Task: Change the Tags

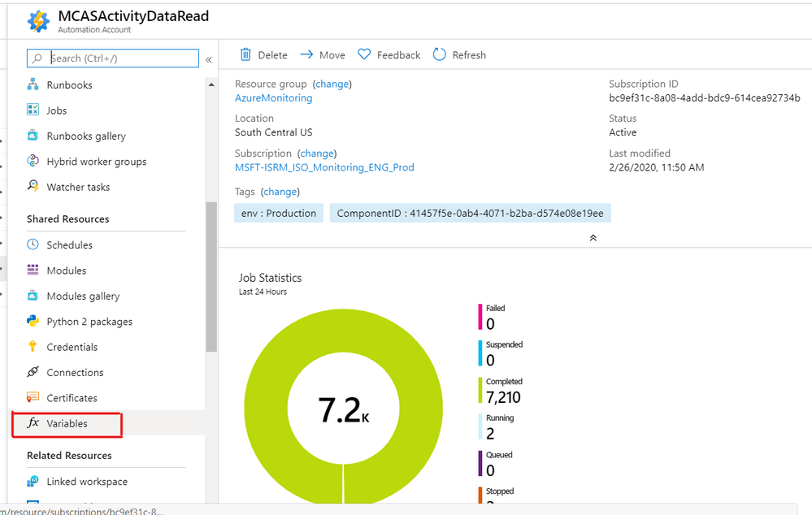Action: pyautogui.click(x=280, y=192)
